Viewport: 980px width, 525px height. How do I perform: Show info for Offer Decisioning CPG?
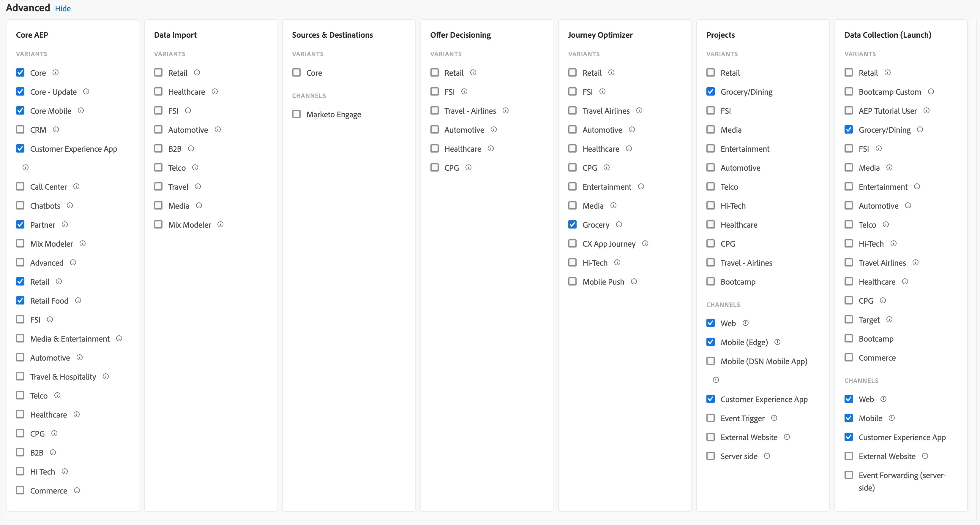pyautogui.click(x=469, y=168)
